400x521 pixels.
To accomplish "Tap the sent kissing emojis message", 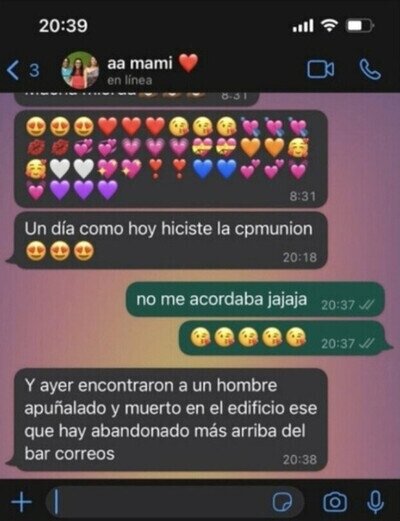I will tap(285, 338).
